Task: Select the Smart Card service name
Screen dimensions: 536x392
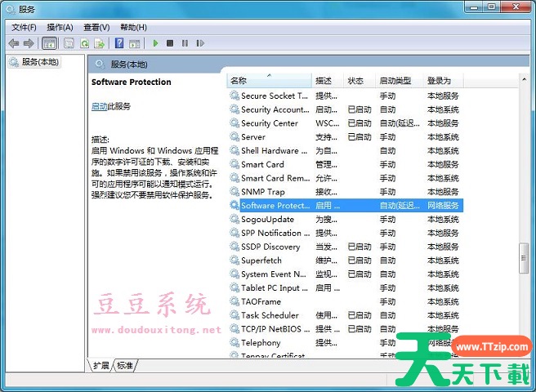Action: 262,164
